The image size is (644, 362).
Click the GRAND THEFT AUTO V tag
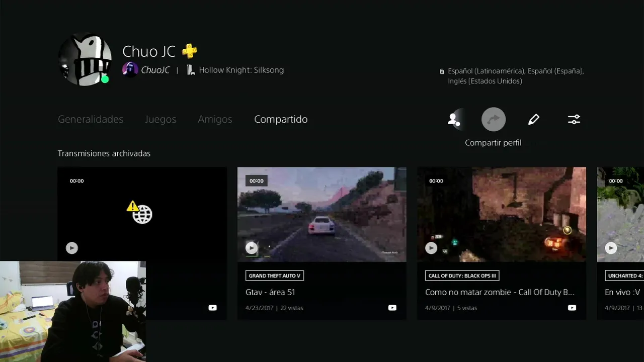pyautogui.click(x=275, y=276)
